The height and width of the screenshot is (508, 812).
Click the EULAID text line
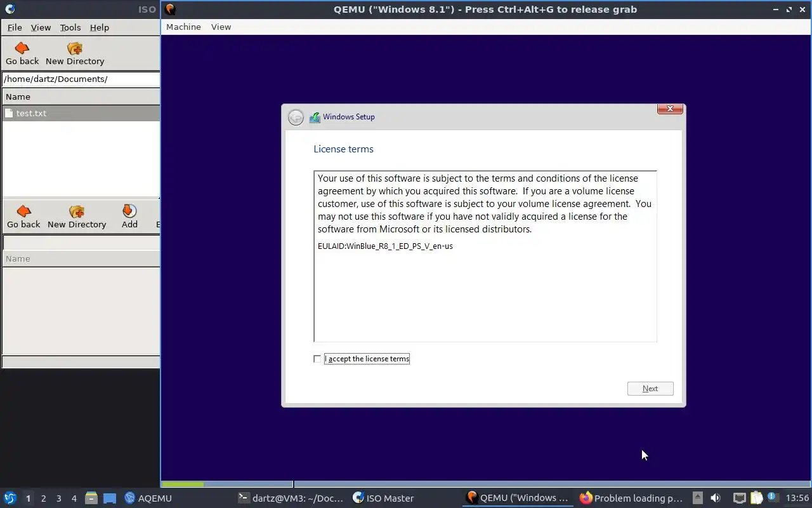pos(385,246)
